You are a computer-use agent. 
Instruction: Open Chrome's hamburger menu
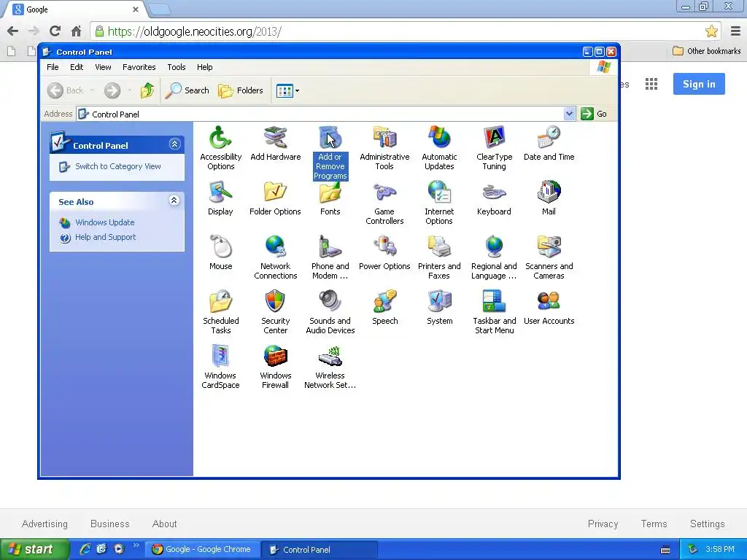click(735, 31)
